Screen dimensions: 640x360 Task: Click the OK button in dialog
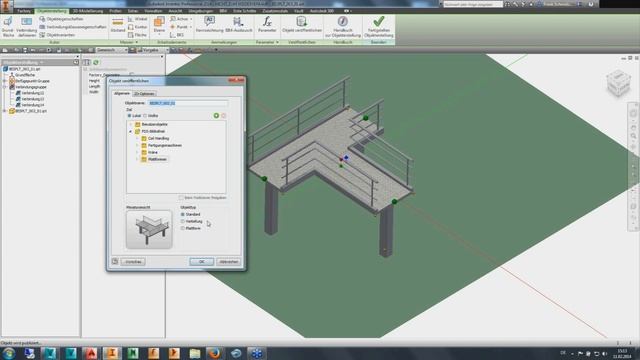pos(202,262)
